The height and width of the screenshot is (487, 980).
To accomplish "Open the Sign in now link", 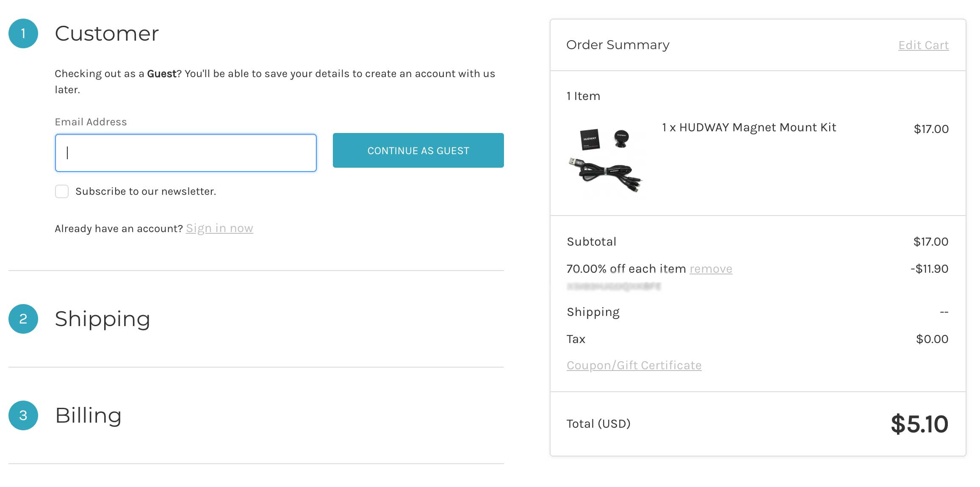I will tap(219, 229).
